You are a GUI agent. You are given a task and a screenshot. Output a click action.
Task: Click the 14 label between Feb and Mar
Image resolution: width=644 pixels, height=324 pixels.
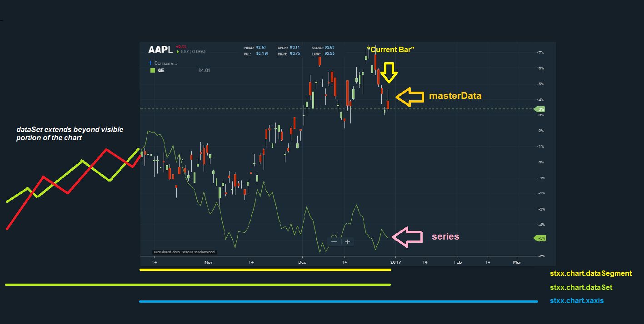tap(488, 262)
